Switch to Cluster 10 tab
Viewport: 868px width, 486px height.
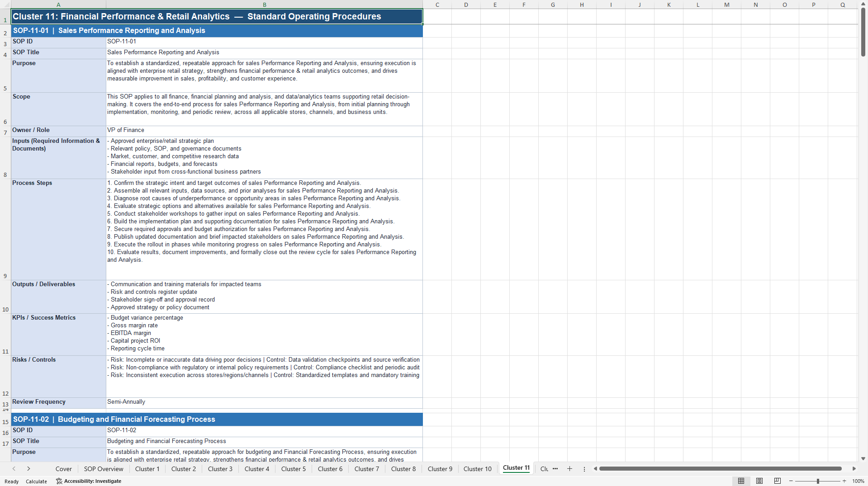pos(477,469)
